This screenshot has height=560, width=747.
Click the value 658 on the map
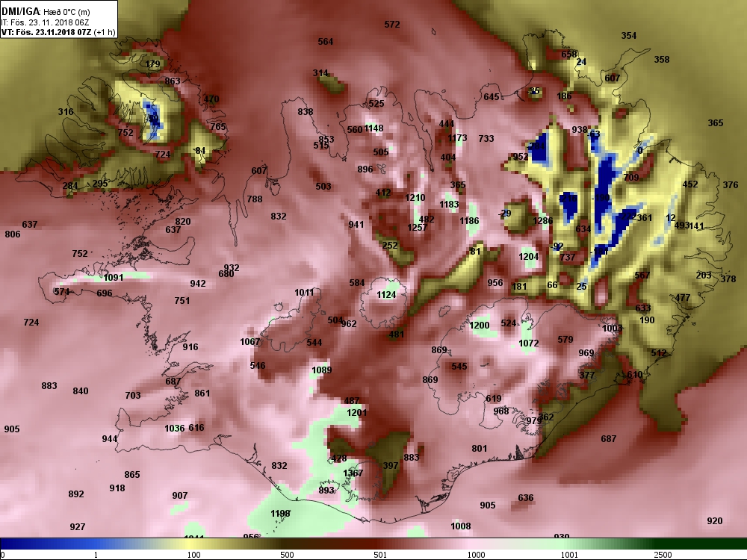click(x=568, y=55)
